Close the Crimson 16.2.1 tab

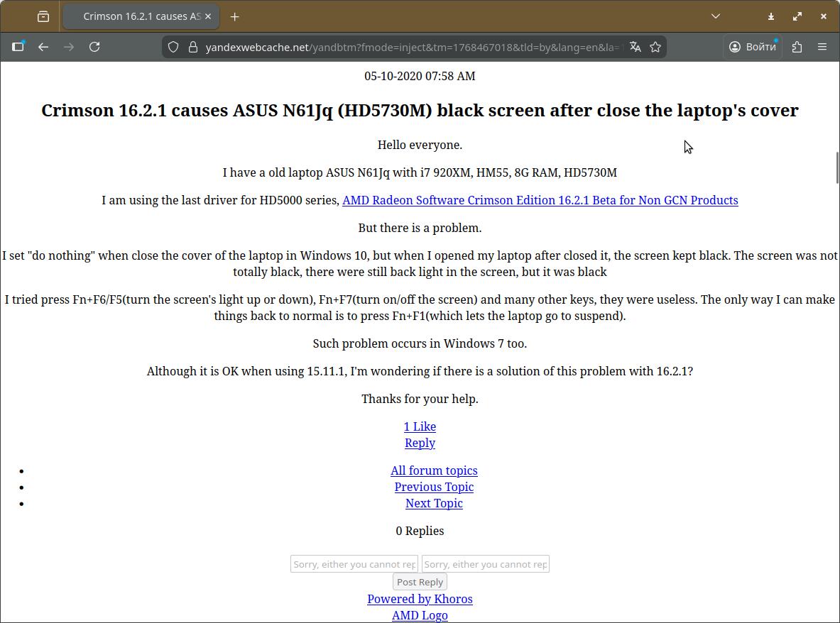(208, 16)
